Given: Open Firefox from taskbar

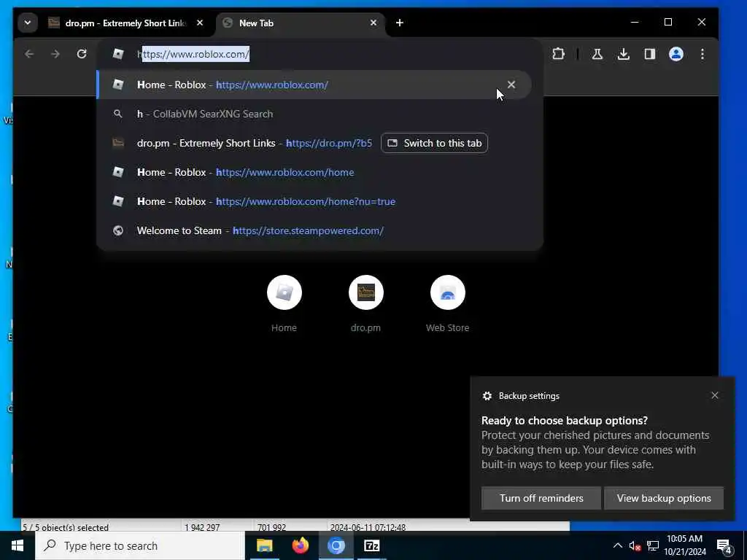Looking at the screenshot, I should click(300, 545).
